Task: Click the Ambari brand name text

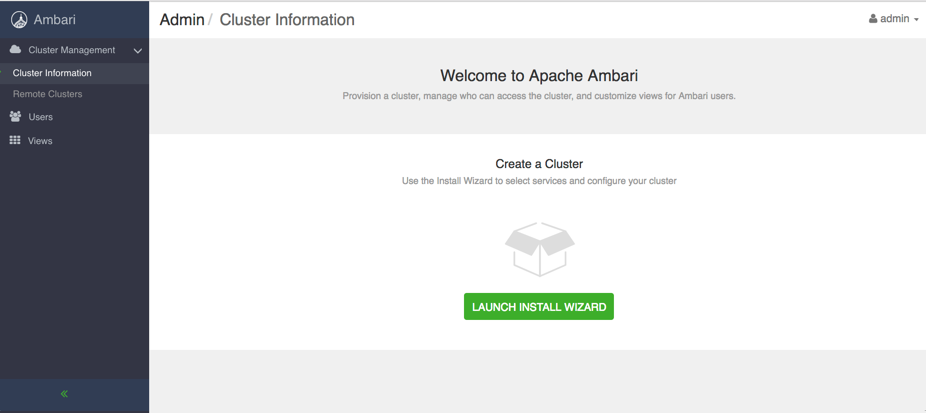Action: pos(54,20)
